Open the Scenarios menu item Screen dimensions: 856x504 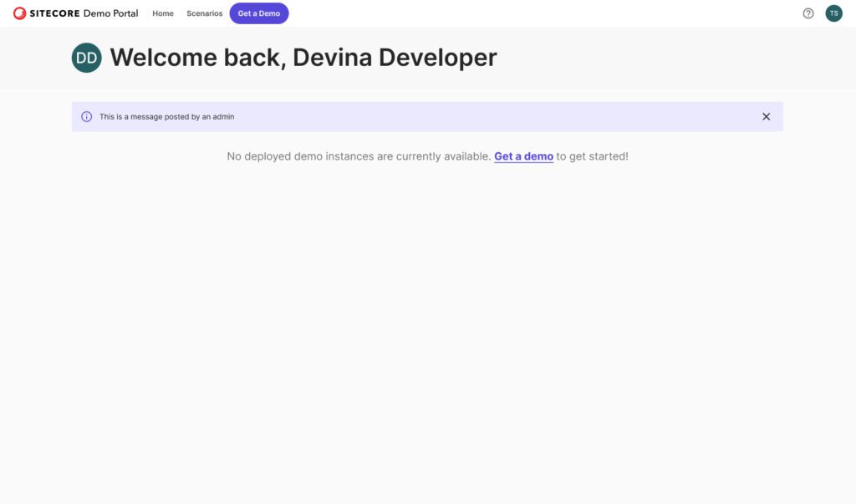204,13
